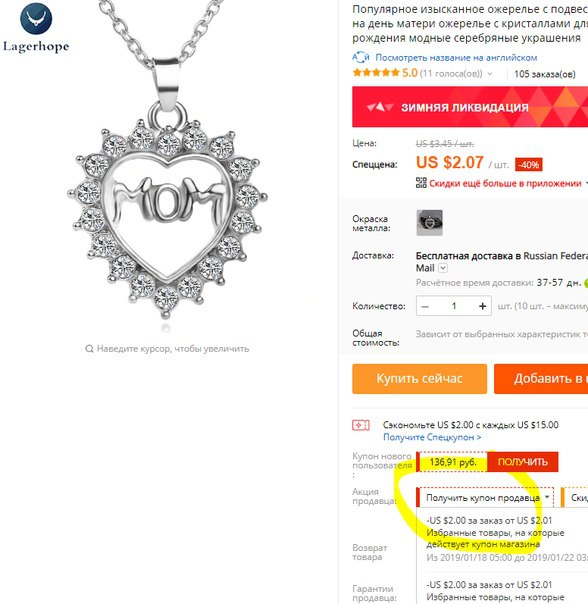Click the Lagerhope store logo
The height and width of the screenshot is (604, 588).
coord(36,28)
